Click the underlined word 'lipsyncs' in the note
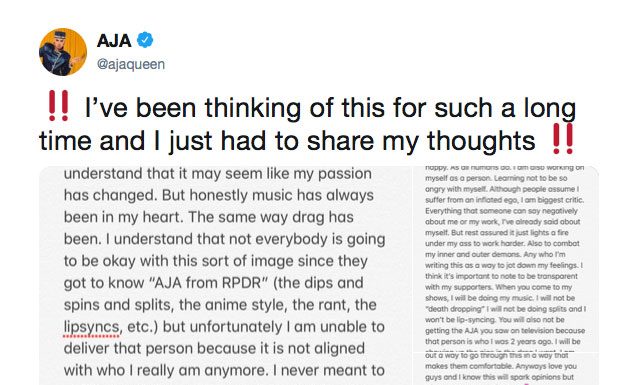637x385 pixels. pyautogui.click(x=92, y=327)
